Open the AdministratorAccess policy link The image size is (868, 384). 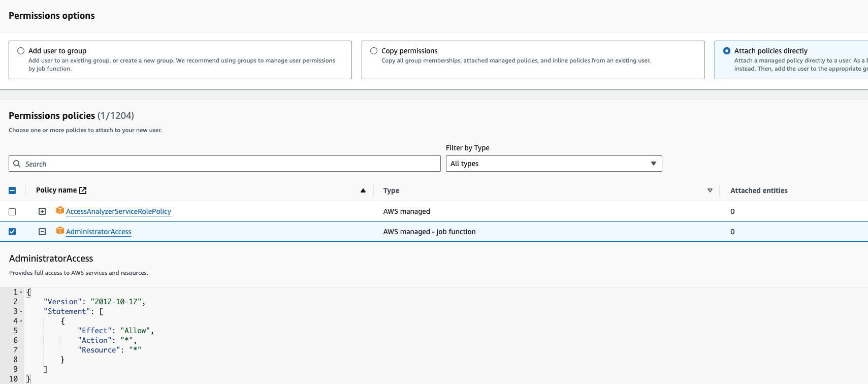(99, 232)
